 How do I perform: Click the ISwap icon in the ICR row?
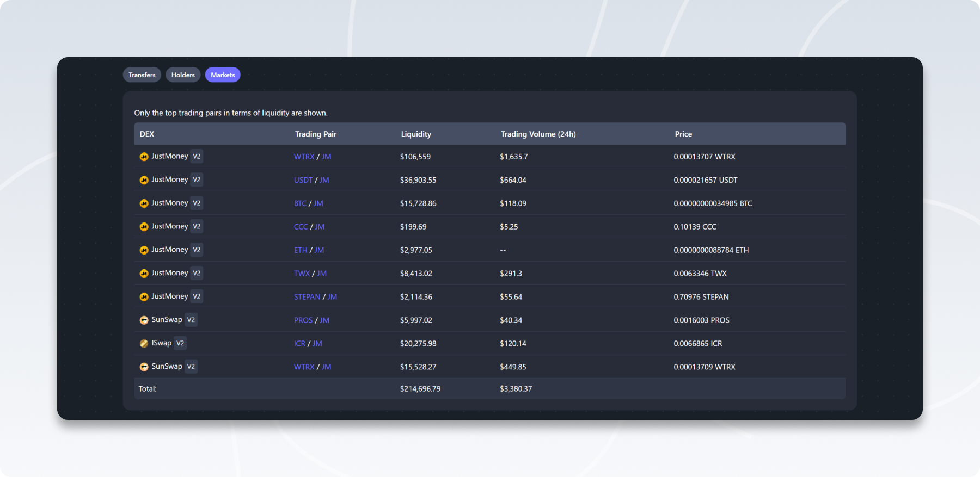pyautogui.click(x=144, y=344)
